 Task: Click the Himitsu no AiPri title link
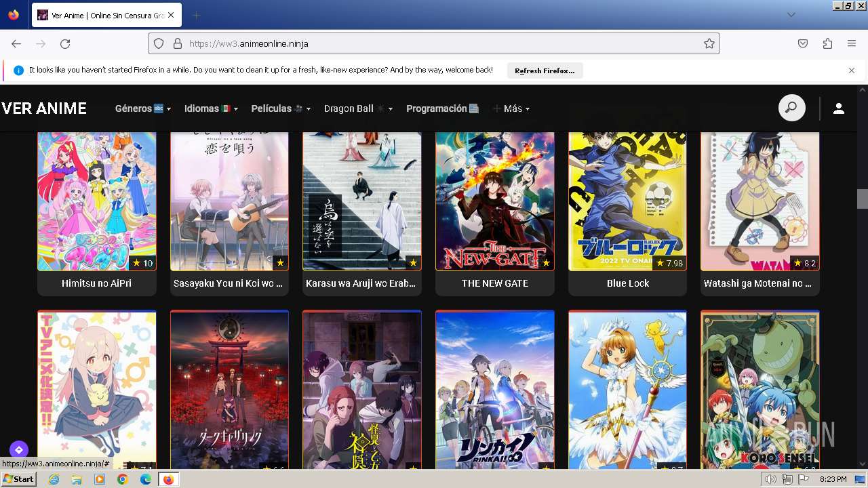point(96,283)
